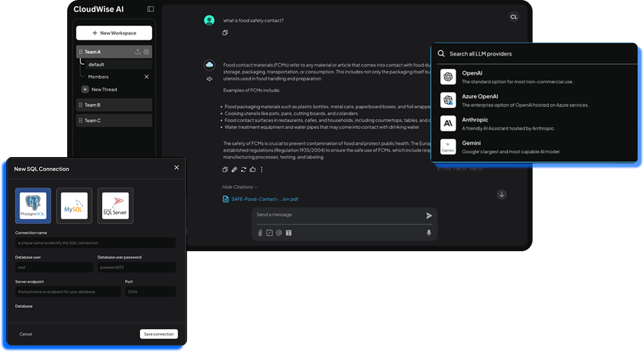Cancel the New SQL Connection dialog

pyautogui.click(x=25, y=334)
